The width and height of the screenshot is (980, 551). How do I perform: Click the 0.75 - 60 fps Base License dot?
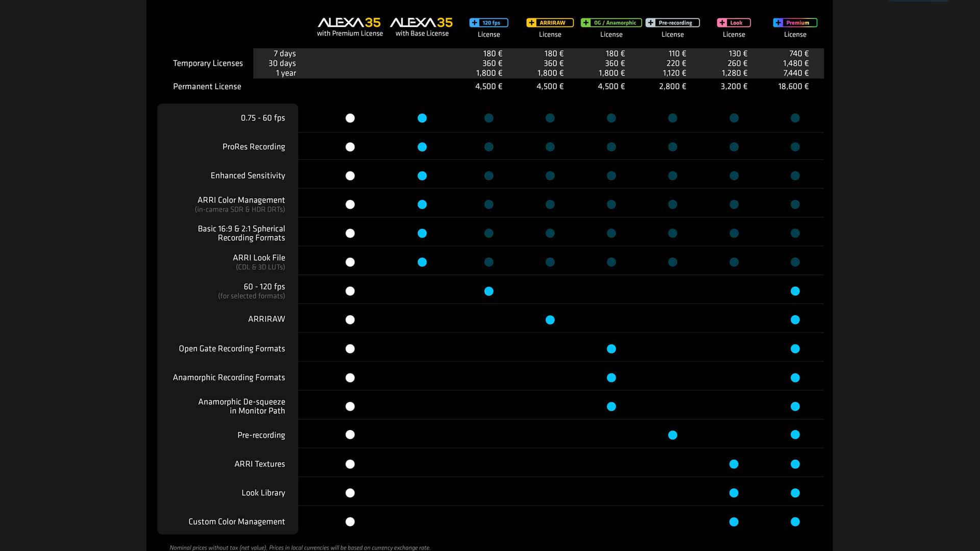click(x=422, y=118)
